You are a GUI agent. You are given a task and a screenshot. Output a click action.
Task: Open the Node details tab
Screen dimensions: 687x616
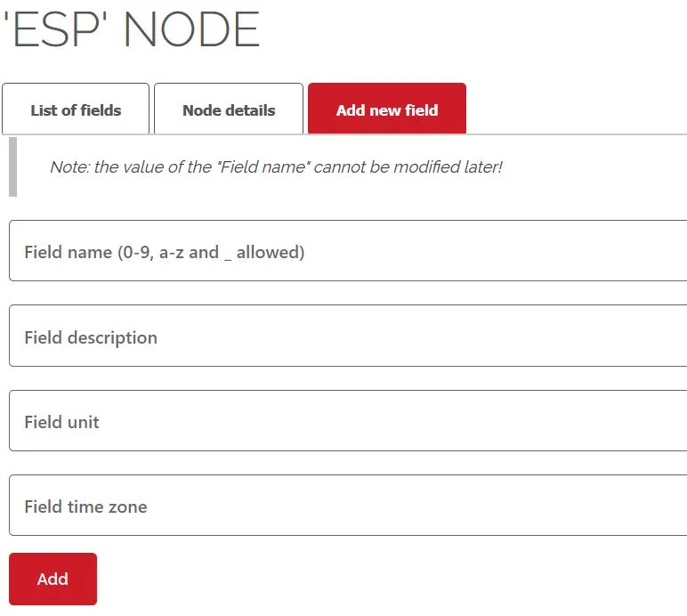point(229,109)
